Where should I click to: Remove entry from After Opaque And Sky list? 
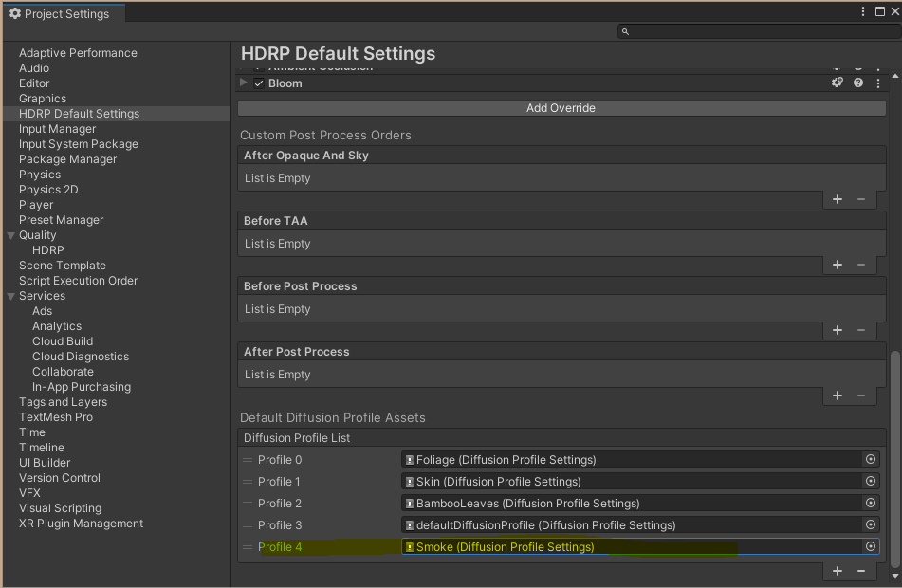(x=861, y=199)
